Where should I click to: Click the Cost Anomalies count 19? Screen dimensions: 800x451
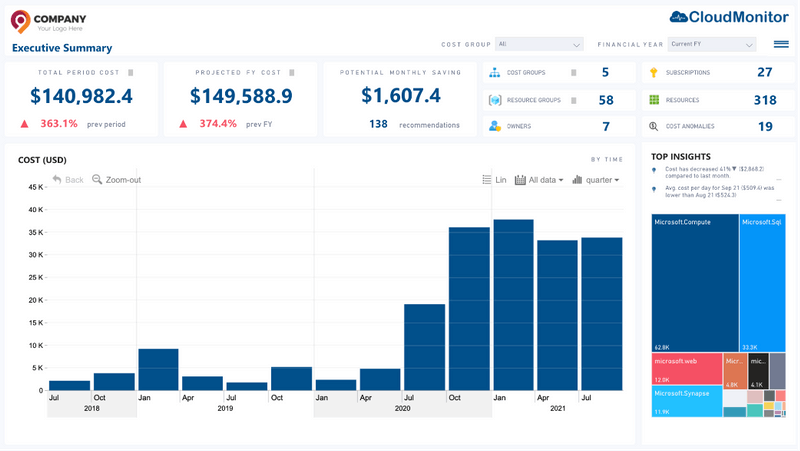(x=765, y=127)
